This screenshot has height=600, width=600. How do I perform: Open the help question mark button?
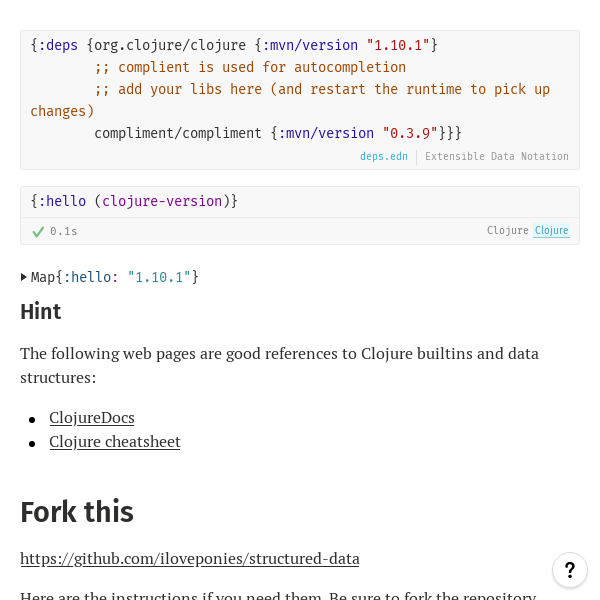point(570,570)
